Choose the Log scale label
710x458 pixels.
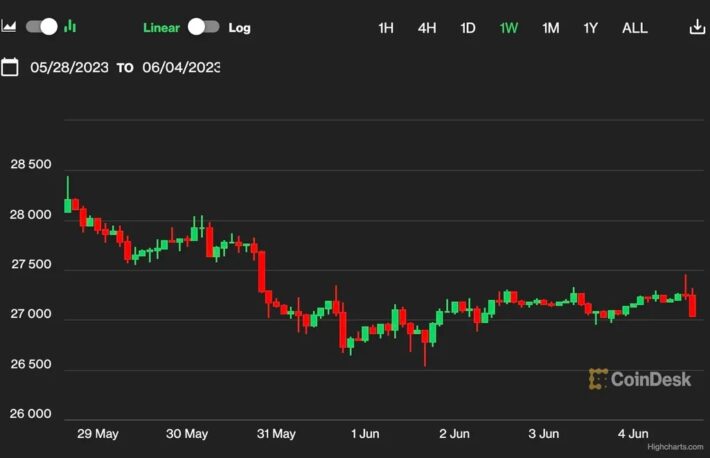tap(239, 28)
